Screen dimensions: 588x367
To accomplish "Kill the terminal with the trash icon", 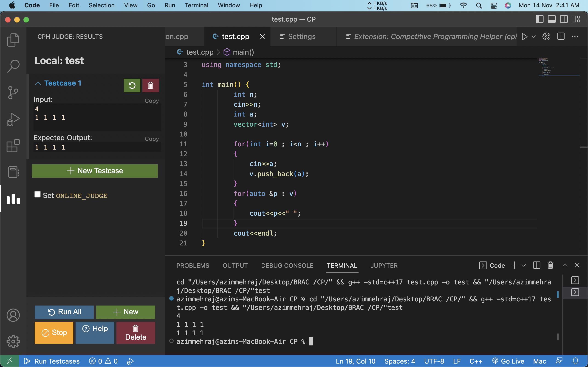I will click(x=550, y=265).
